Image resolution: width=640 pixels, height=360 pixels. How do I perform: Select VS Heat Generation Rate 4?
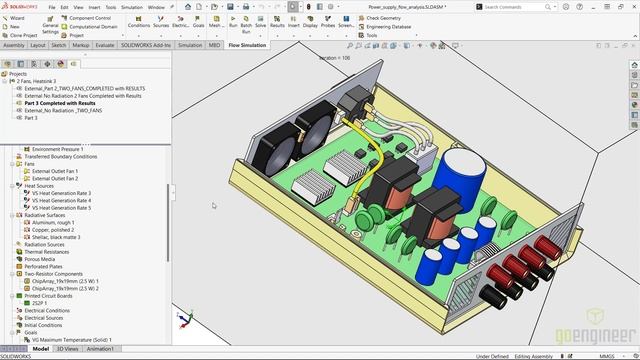[61, 201]
